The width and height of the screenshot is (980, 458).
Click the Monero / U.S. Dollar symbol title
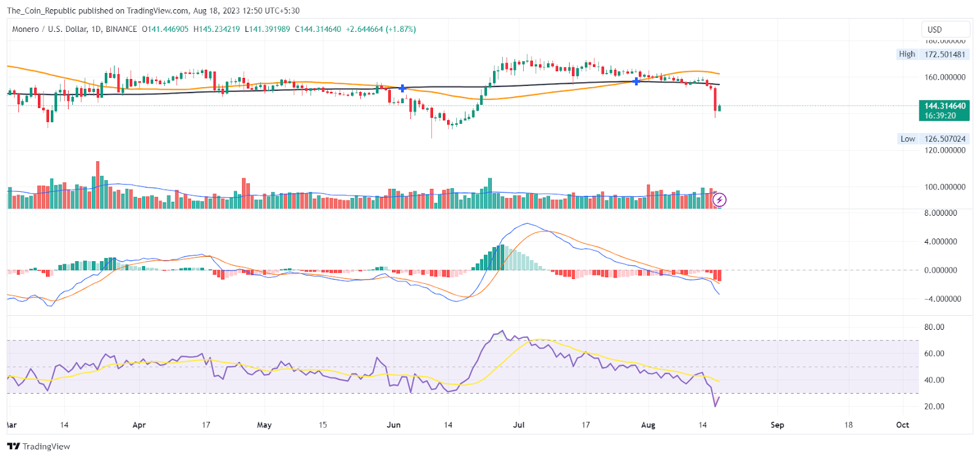click(x=75, y=29)
